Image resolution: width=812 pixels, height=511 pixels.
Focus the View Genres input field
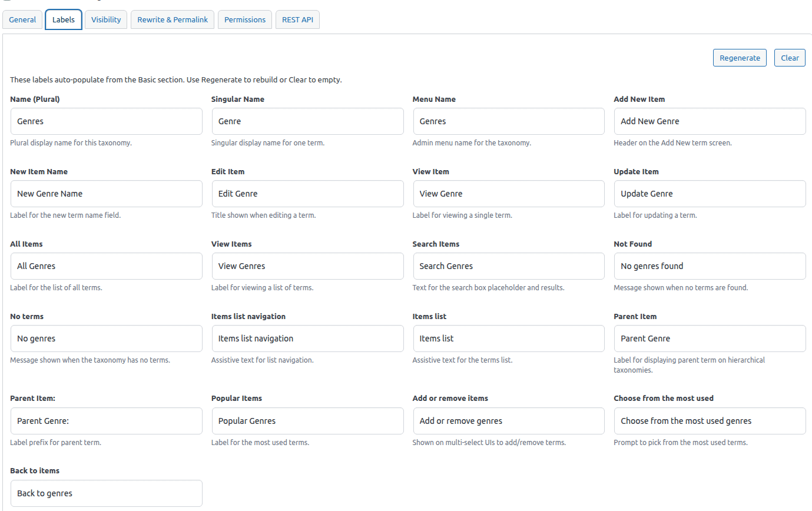click(308, 266)
